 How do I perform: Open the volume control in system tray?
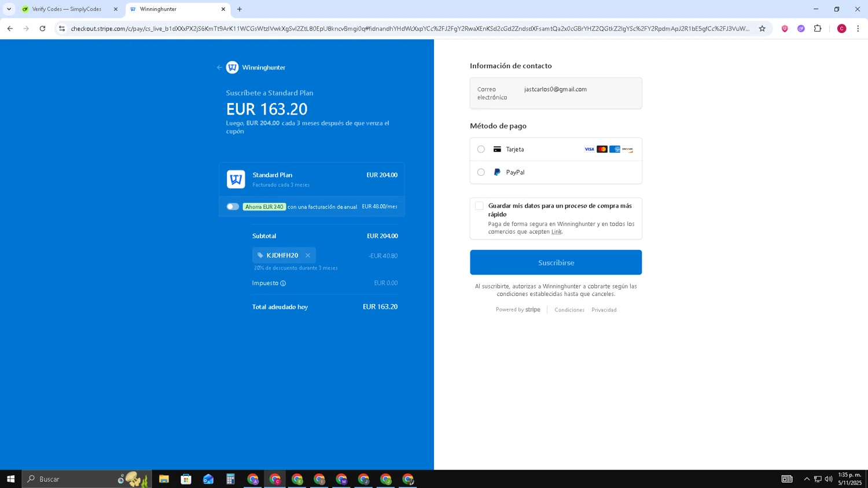(x=829, y=479)
